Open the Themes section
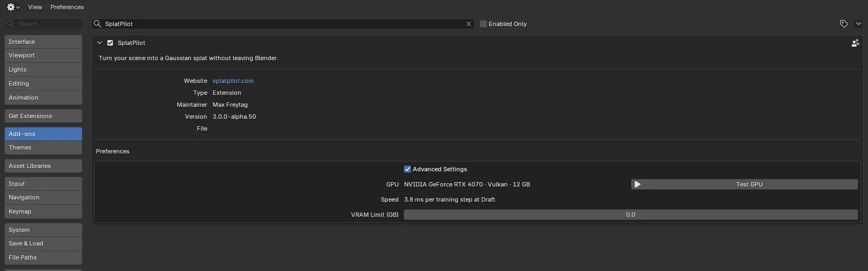The image size is (868, 271). pyautogui.click(x=43, y=147)
